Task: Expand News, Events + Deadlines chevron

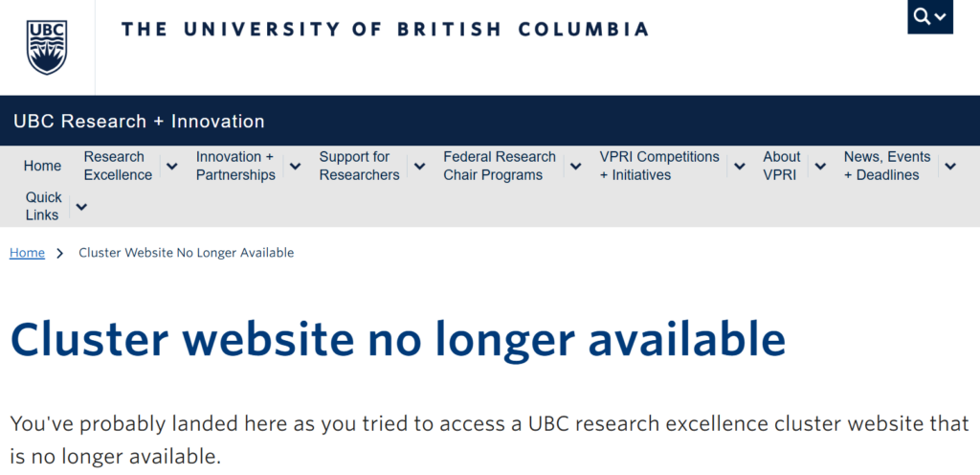Action: 949,166
